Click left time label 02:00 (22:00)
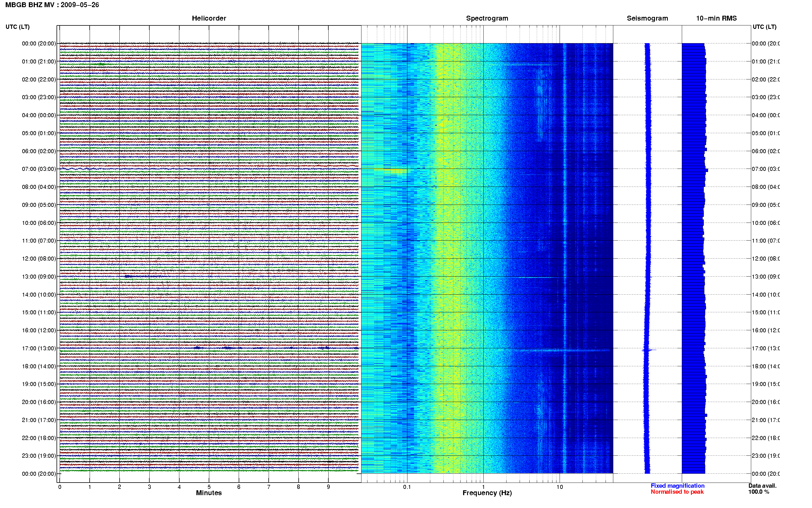The image size is (812, 508). (x=39, y=79)
